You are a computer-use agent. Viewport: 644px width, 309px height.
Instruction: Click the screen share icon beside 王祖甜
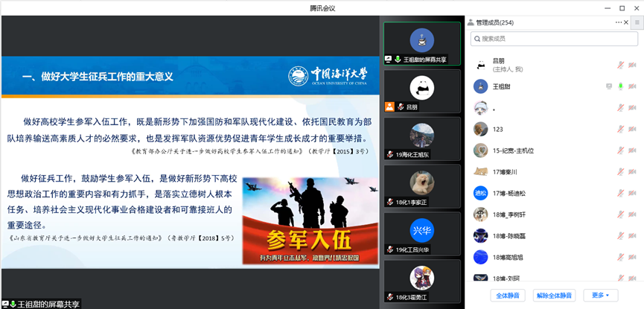[x=608, y=86]
